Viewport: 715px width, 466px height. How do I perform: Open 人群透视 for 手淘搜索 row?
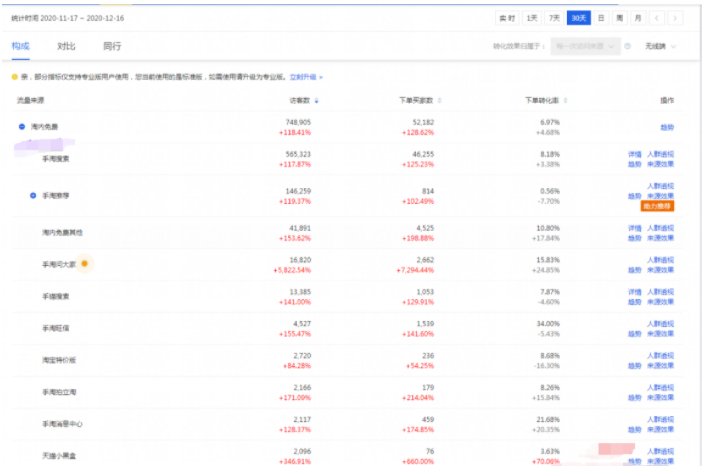tap(660, 155)
